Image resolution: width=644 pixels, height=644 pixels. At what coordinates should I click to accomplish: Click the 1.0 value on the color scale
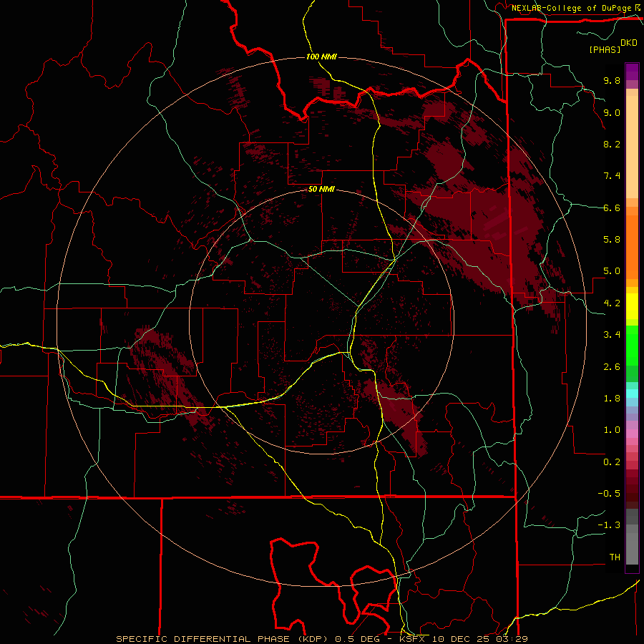point(612,430)
